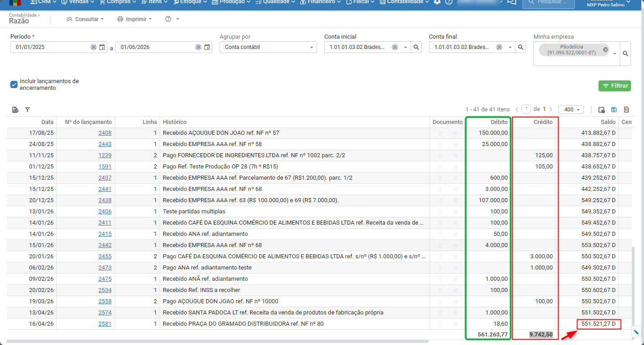Export the grid to spreadsheet

[x=15, y=110]
